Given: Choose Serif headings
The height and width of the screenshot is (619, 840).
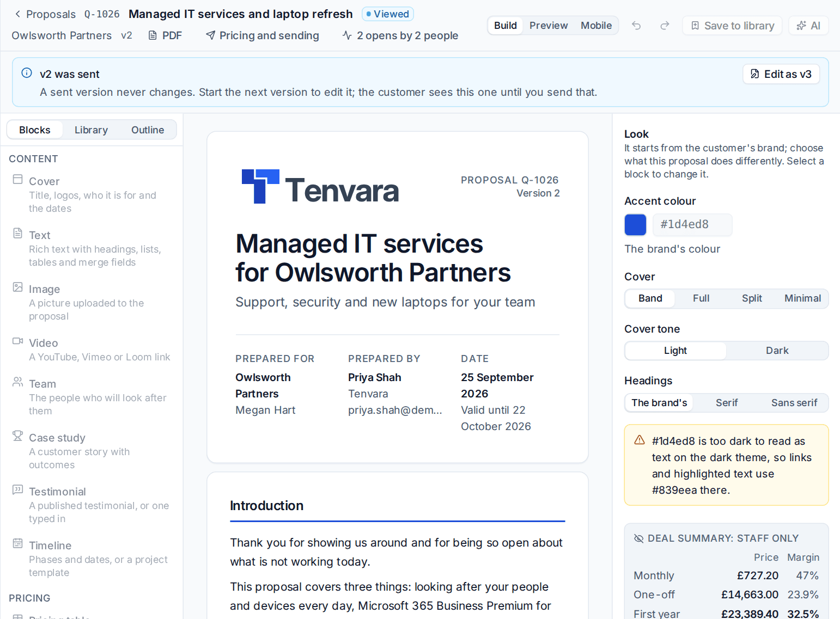Looking at the screenshot, I should tap(727, 403).
